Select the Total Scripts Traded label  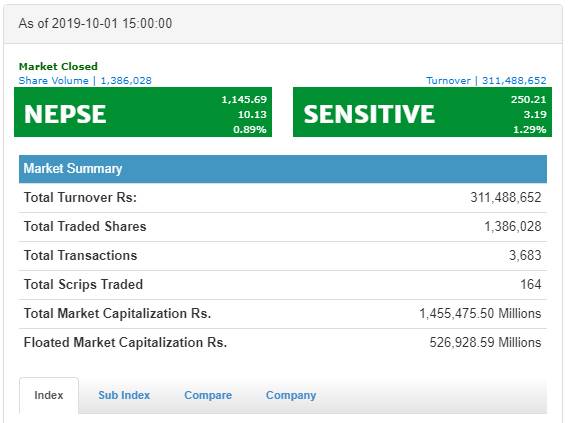(83, 284)
